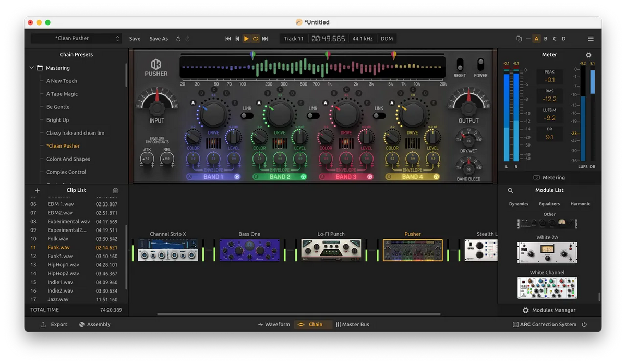Image resolution: width=626 pixels, height=364 pixels.
Task: Select snapshot B
Action: 546,38
